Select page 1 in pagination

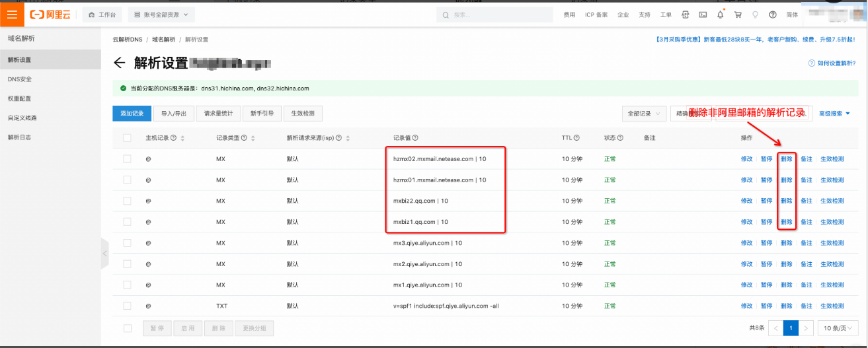[x=791, y=328]
